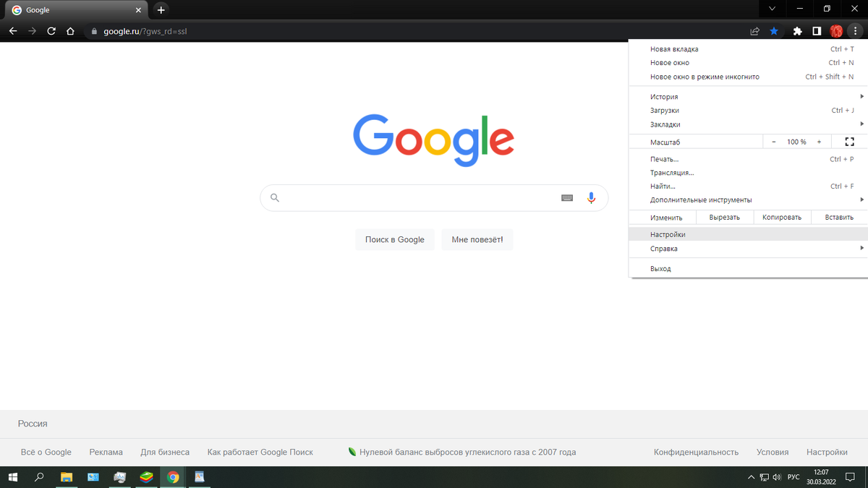Toggle the side panel icon

[x=817, y=31]
